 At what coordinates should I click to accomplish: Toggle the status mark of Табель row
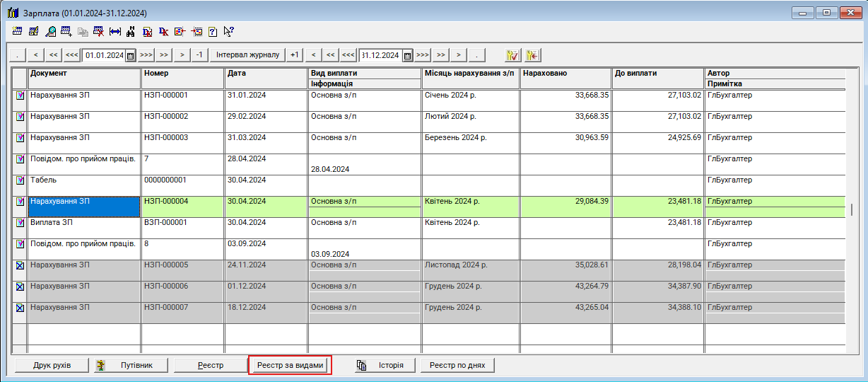pos(20,180)
